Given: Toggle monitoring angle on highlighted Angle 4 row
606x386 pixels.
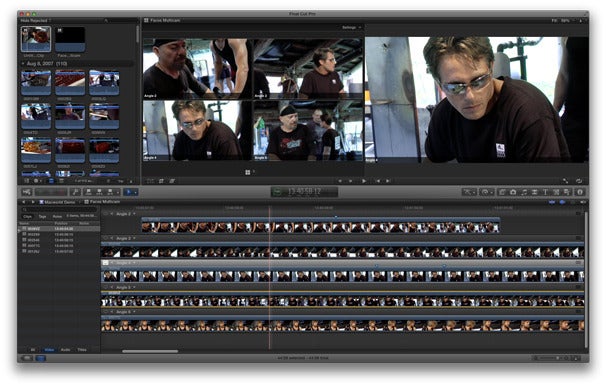Looking at the screenshot, I should click(105, 263).
